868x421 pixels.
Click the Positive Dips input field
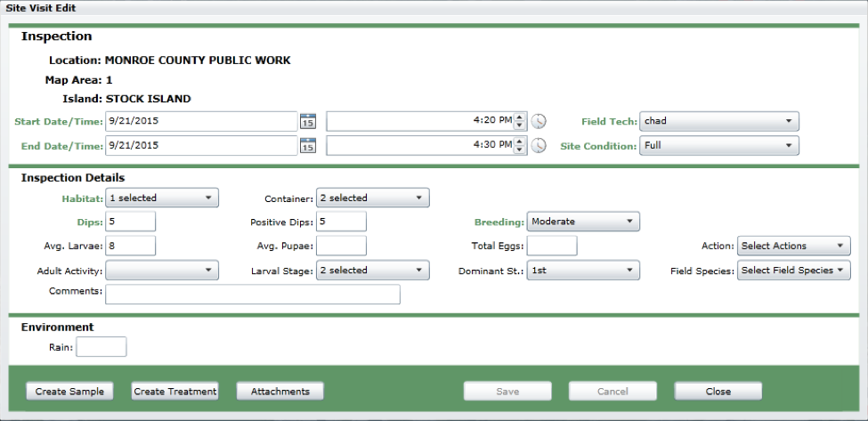point(341,222)
